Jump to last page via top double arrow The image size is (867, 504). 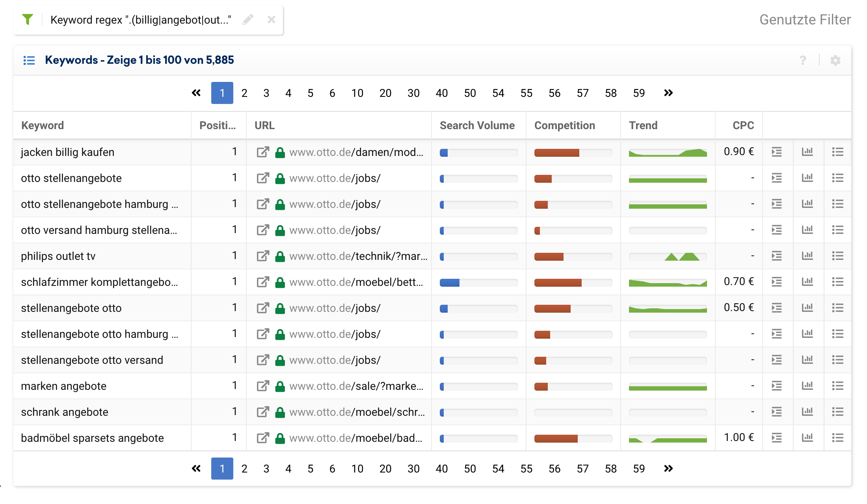click(x=668, y=93)
